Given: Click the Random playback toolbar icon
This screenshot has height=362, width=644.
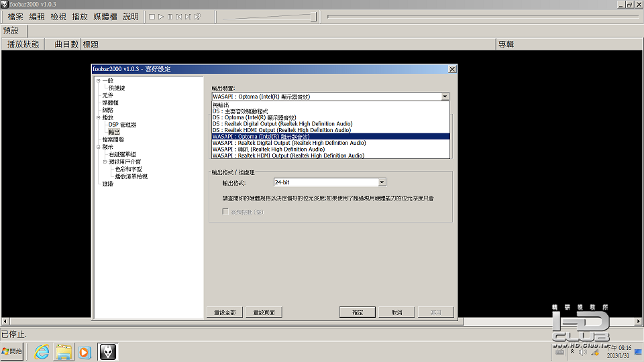Looking at the screenshot, I should 197,17.
